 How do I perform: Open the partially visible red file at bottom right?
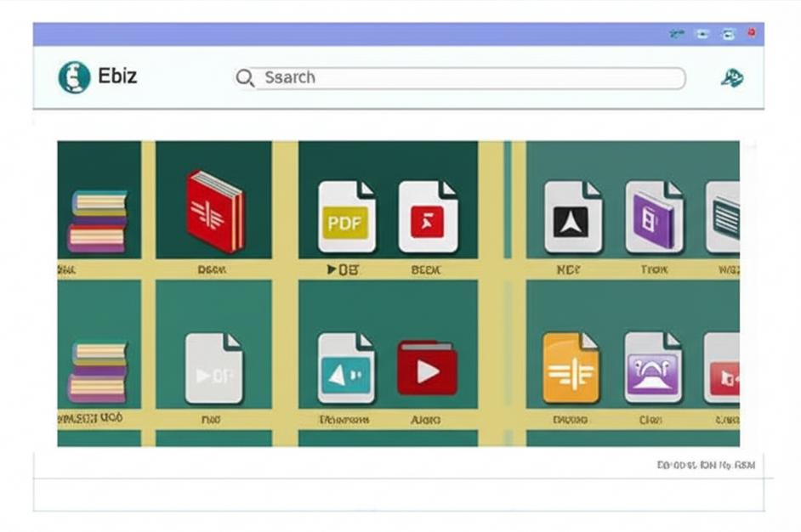click(723, 369)
